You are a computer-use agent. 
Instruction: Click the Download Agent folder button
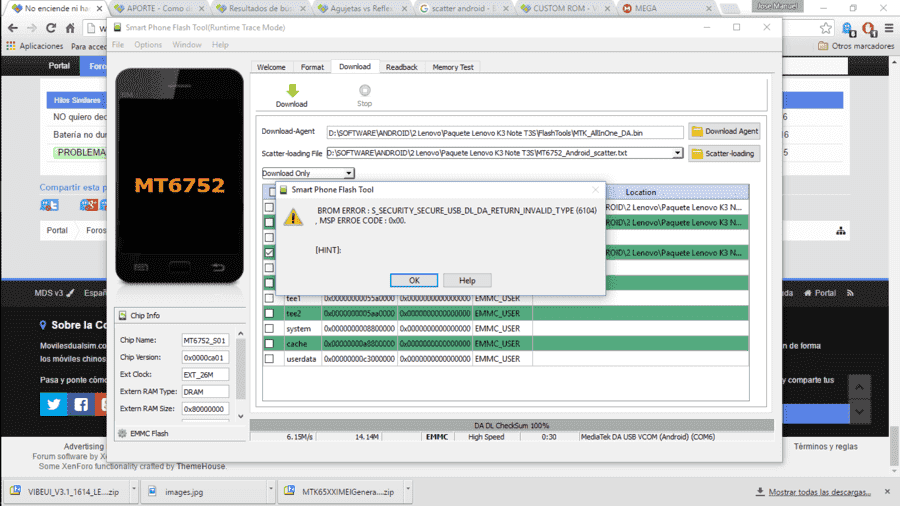tap(724, 131)
